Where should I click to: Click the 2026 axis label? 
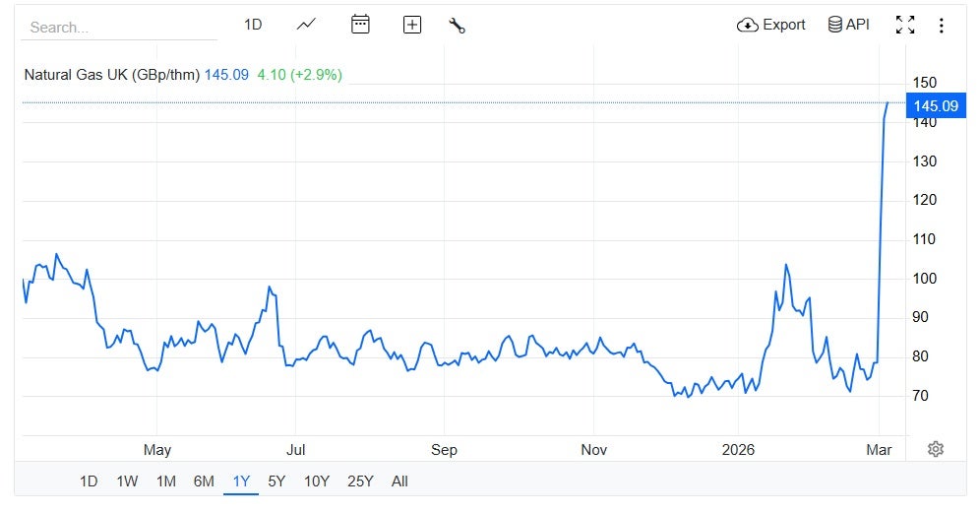(738, 450)
